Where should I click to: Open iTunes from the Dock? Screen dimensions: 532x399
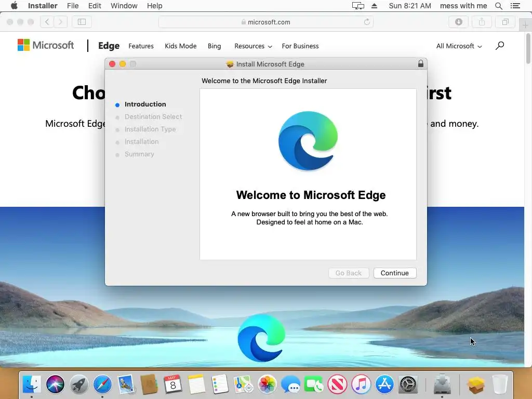361,384
